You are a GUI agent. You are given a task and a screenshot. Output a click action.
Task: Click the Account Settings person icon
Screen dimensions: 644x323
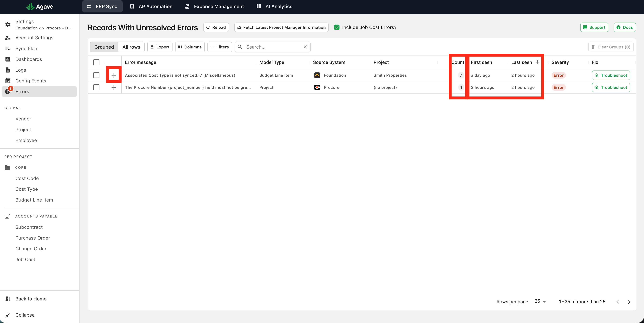8,38
